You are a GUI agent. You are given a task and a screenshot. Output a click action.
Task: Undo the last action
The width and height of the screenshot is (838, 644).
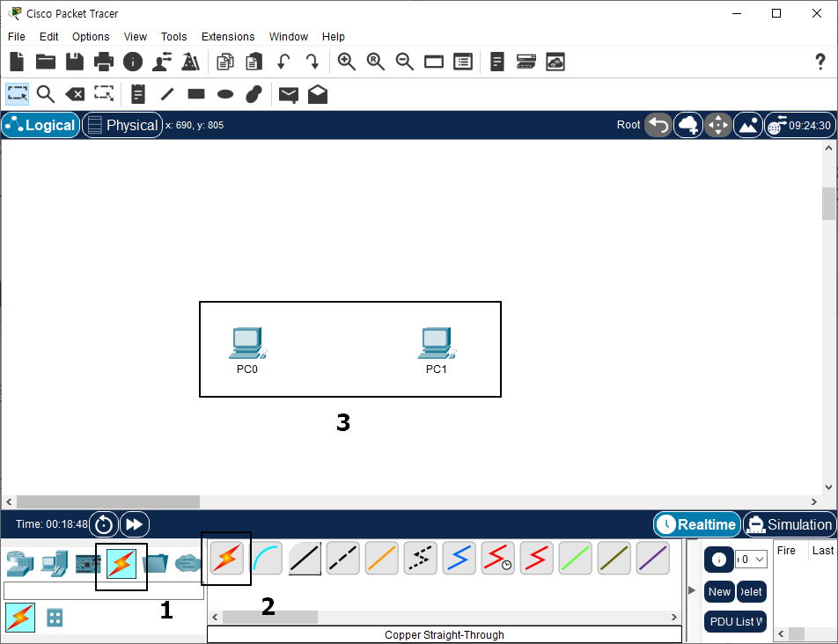point(283,62)
